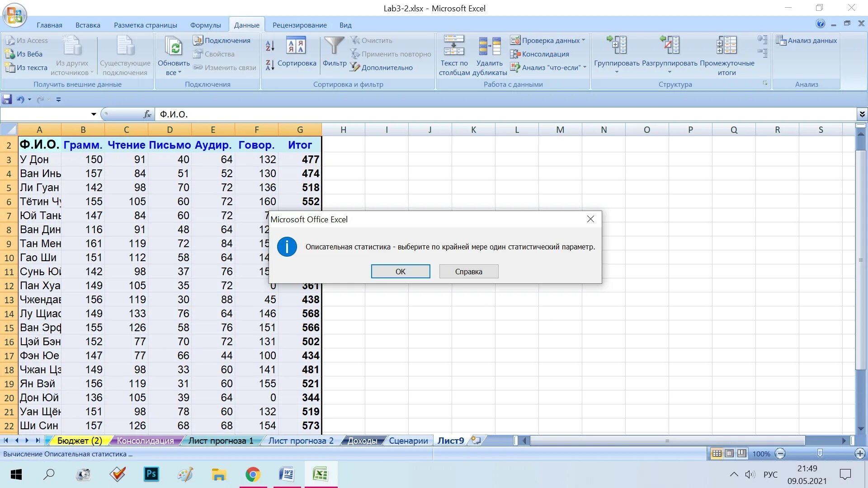Click the Save icon in quick access toolbar

7,99
